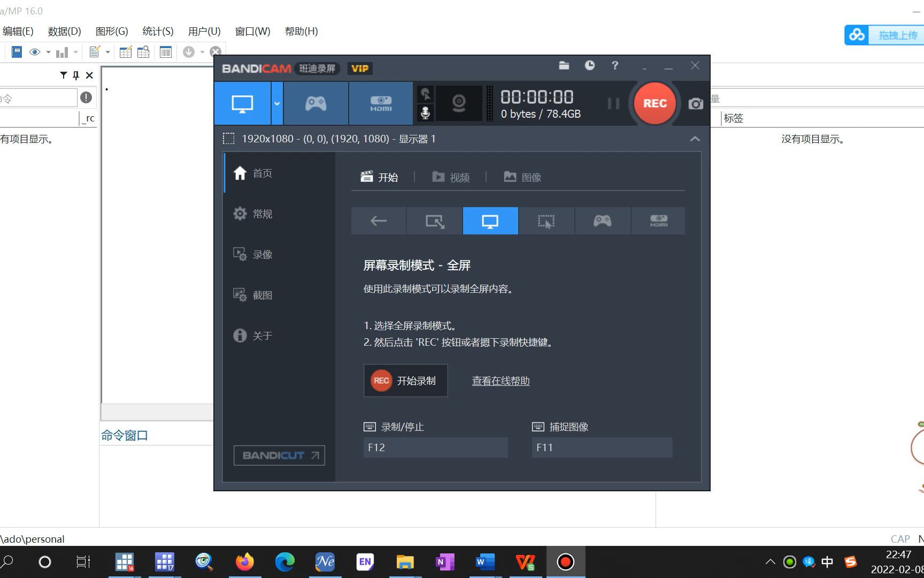Viewport: 924px width, 578px height.
Task: Open the screen mode dropdown arrow in Bandicam
Action: [277, 103]
